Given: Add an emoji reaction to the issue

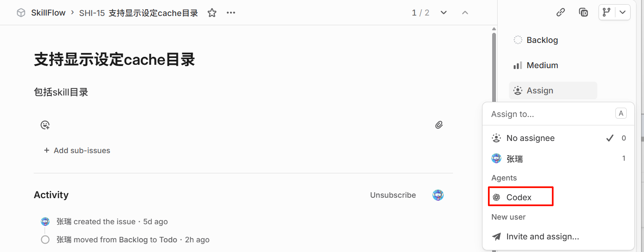Looking at the screenshot, I should coord(45,125).
